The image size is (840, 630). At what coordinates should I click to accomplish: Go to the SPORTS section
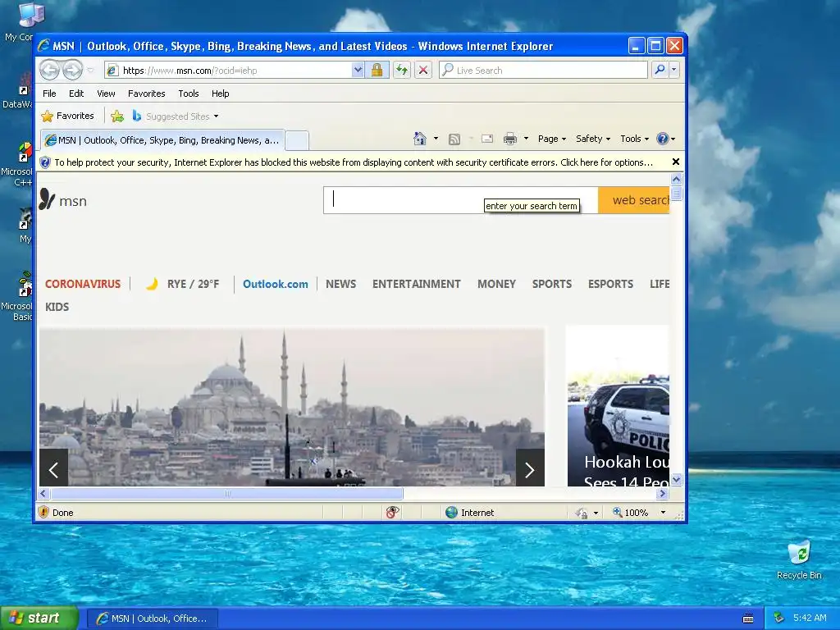click(x=552, y=284)
